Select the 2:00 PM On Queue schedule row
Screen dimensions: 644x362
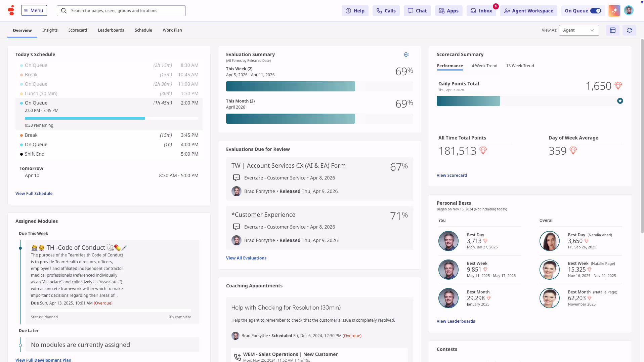[109, 114]
